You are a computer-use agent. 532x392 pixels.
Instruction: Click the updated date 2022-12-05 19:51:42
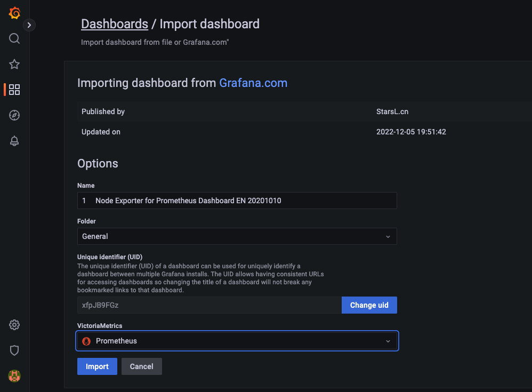(411, 132)
